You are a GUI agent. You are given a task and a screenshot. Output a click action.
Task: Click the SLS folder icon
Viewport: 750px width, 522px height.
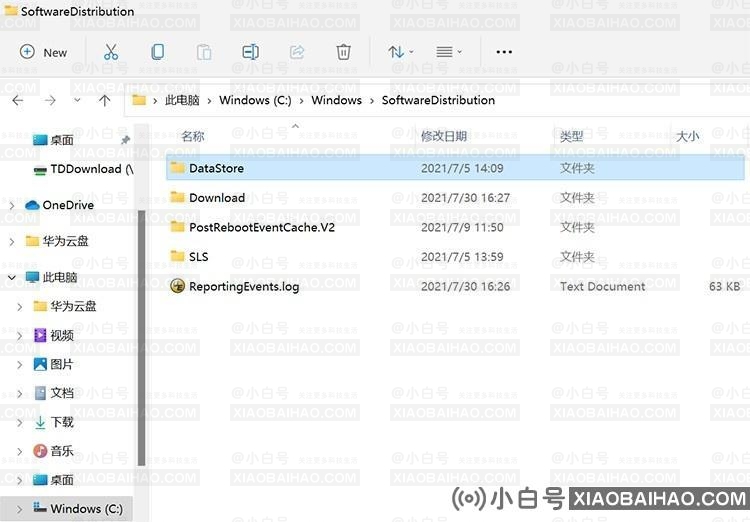(177, 256)
